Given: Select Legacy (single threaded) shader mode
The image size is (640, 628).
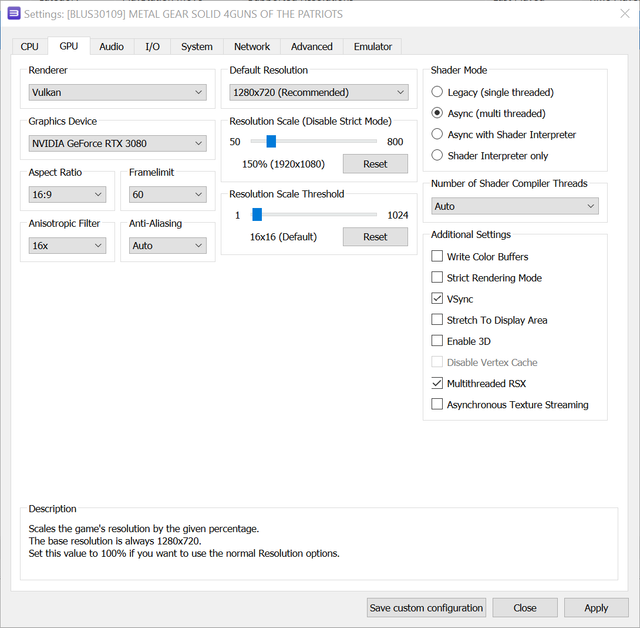Looking at the screenshot, I should (x=492, y=92).
